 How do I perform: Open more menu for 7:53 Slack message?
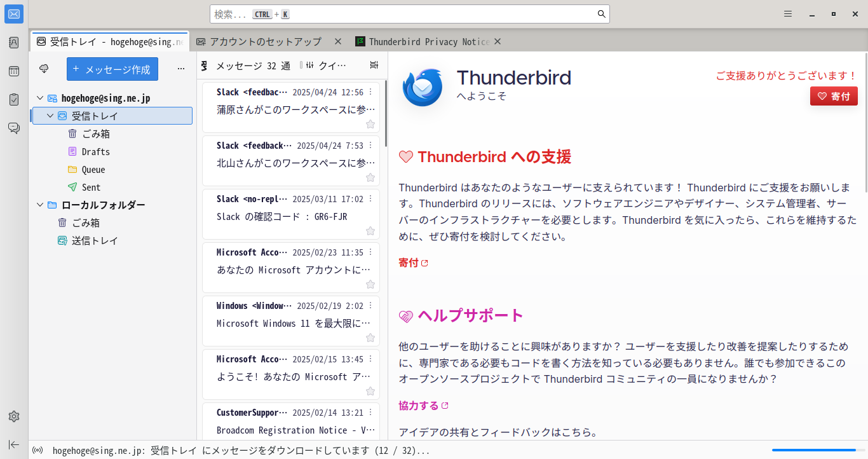[370, 146]
